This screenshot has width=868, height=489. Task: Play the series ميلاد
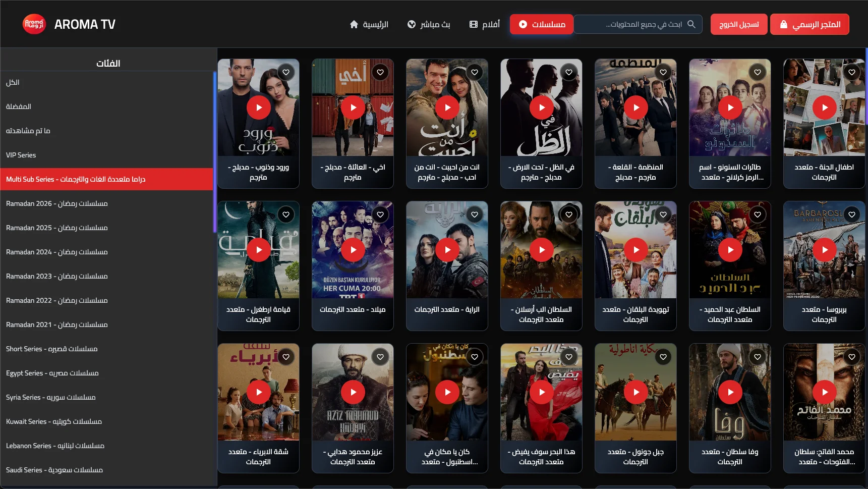353,250
